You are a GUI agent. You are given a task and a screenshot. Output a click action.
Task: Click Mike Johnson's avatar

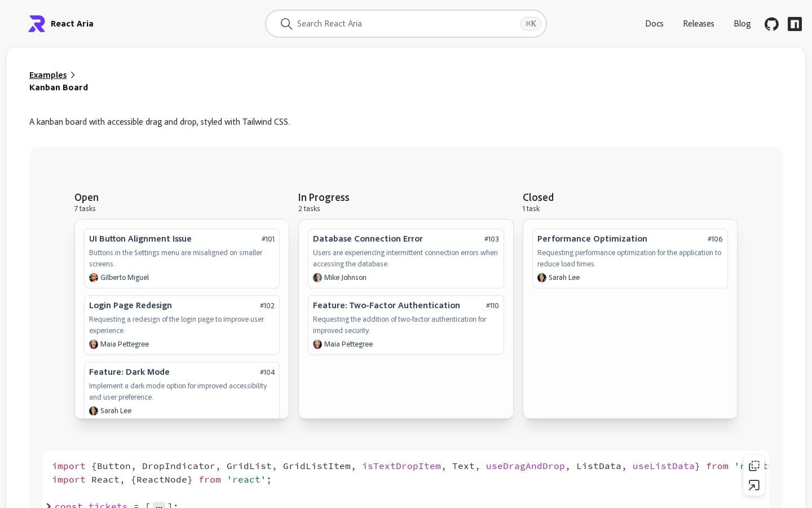[x=317, y=277]
